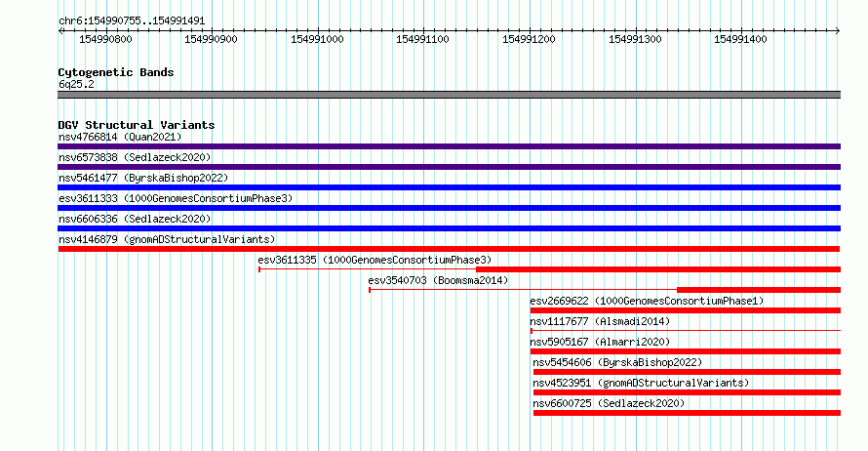Open the nsv1117677 (Alsmadi2014) label
Image resolution: width=868 pixels, height=451 pixels.
pos(600,321)
